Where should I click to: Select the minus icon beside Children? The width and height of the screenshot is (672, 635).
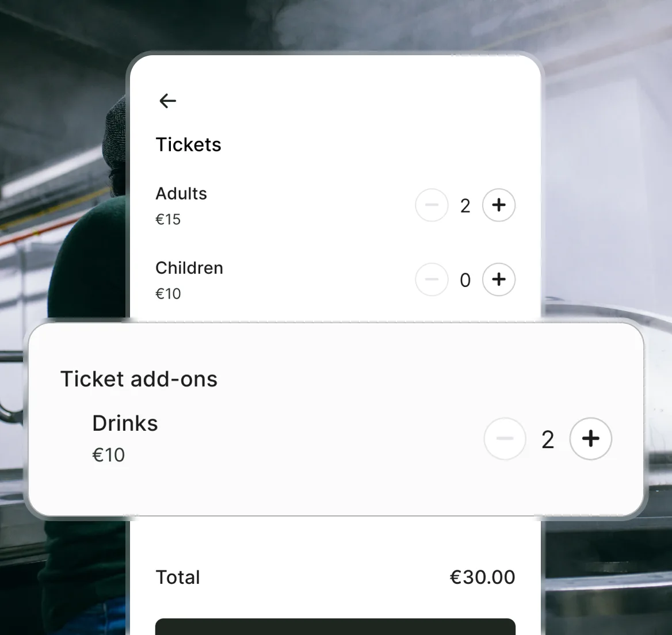(432, 280)
